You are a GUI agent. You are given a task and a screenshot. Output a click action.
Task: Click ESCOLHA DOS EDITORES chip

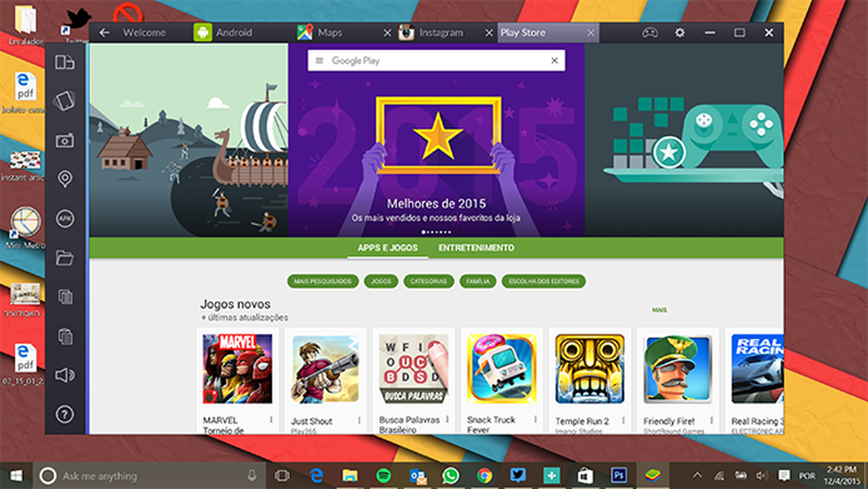(x=543, y=282)
